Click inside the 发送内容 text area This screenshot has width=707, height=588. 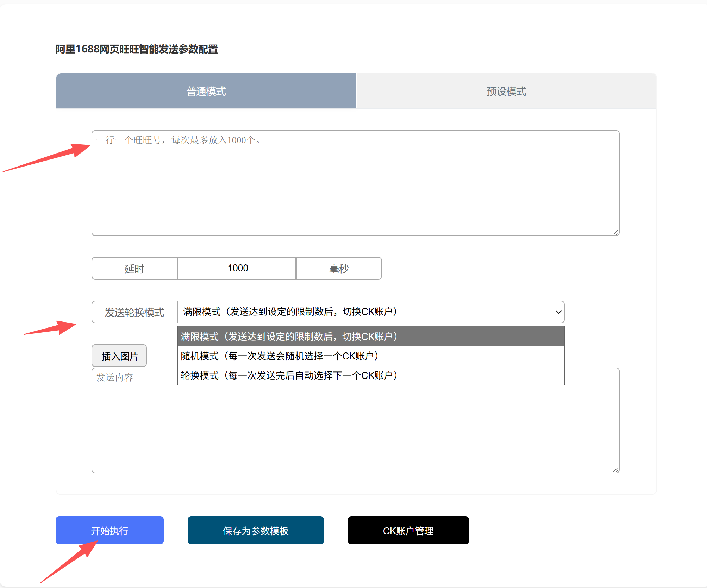tap(355, 433)
